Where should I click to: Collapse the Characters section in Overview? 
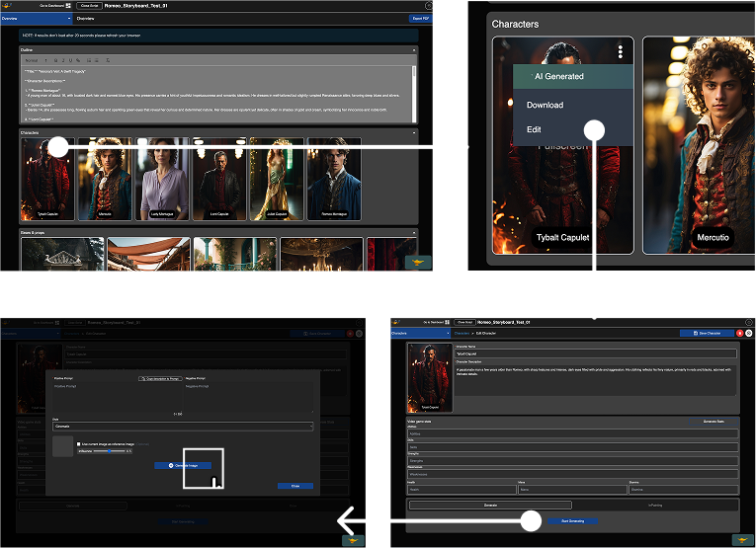[x=413, y=131]
